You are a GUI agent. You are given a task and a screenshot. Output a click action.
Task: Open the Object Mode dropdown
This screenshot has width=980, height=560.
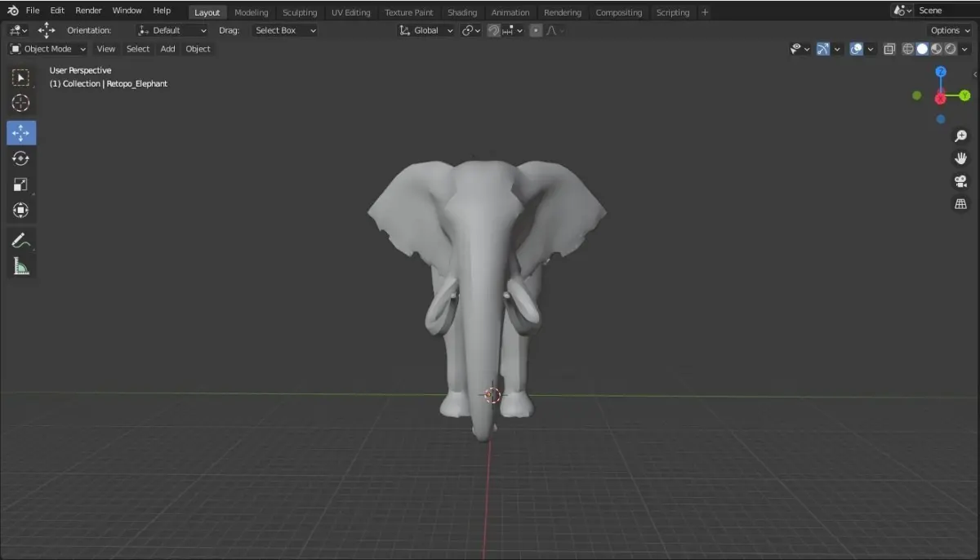[48, 49]
